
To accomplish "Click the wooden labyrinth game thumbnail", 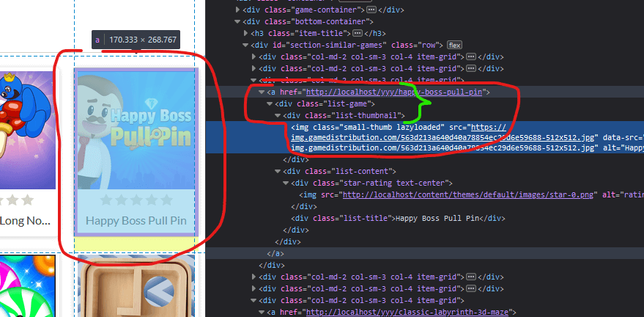I will click(136, 286).
